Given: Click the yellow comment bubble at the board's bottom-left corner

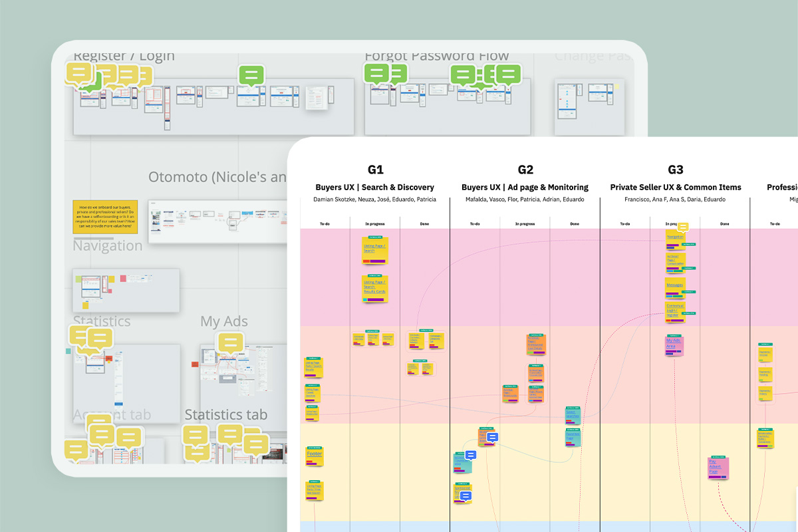Looking at the screenshot, I should 75,449.
